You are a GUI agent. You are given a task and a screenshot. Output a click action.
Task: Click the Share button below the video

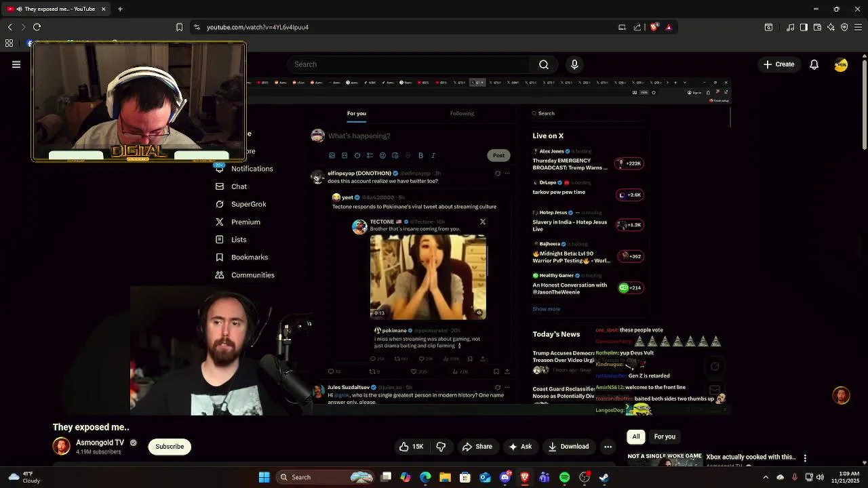click(x=477, y=447)
